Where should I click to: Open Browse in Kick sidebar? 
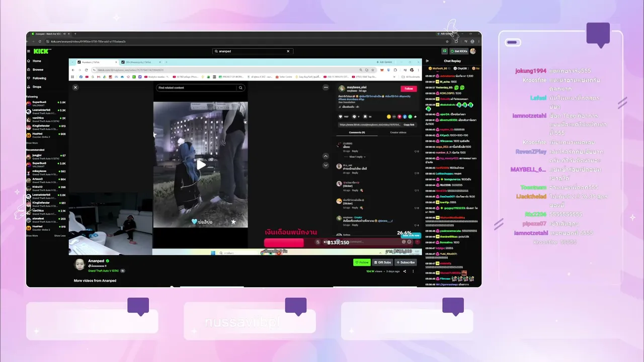[x=35, y=69]
